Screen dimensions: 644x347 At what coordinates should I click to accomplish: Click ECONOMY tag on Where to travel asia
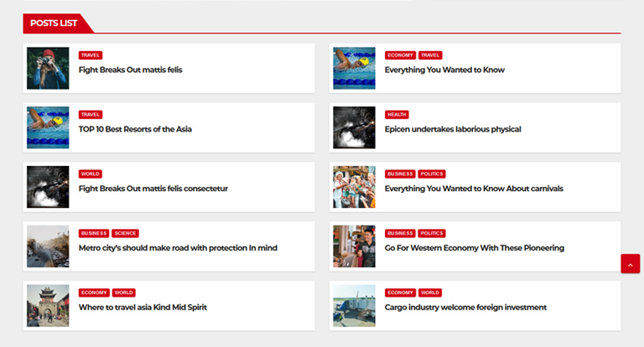point(94,293)
